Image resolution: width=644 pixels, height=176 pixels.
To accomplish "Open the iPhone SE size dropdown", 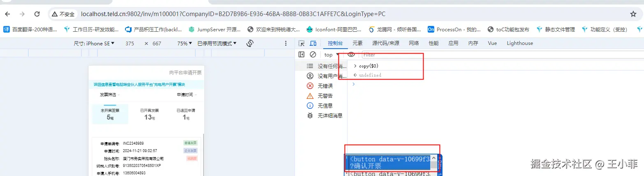I will click(94, 43).
